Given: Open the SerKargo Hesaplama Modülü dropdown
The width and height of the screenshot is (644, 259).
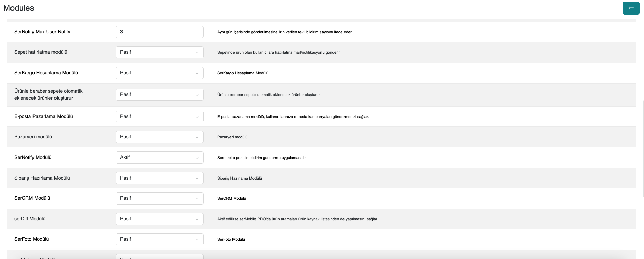Looking at the screenshot, I should (x=159, y=73).
